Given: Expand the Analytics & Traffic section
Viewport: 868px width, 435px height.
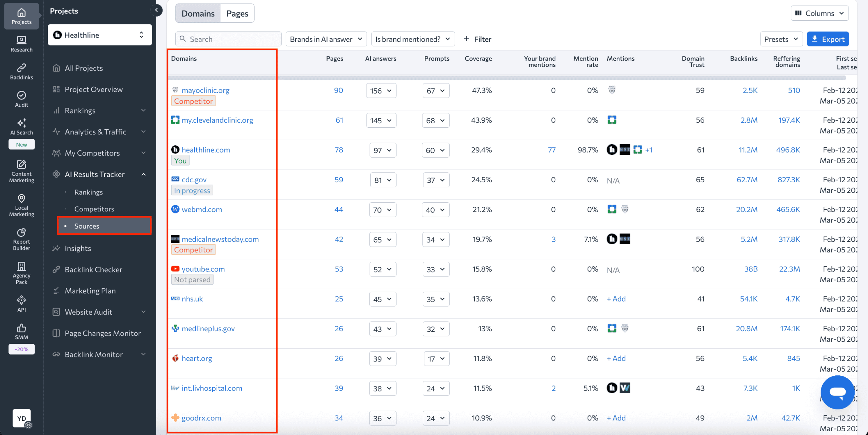Looking at the screenshot, I should [96, 131].
